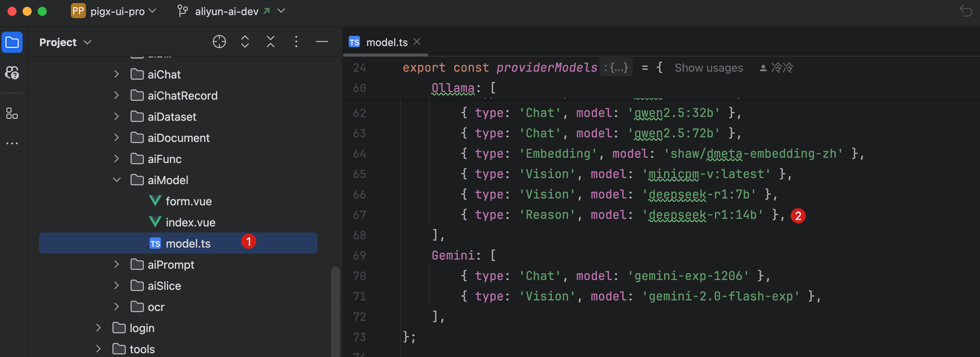Expand the ocr folder
The image size is (980, 357).
click(116, 307)
